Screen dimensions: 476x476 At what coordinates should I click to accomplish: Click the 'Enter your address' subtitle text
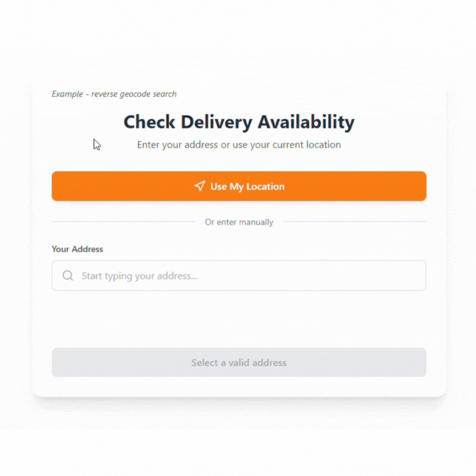point(239,144)
